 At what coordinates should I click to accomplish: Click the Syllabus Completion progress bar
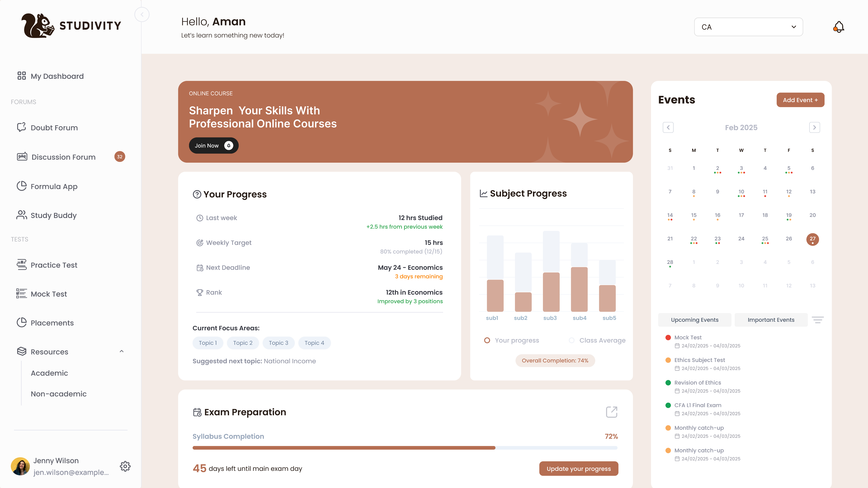click(405, 448)
